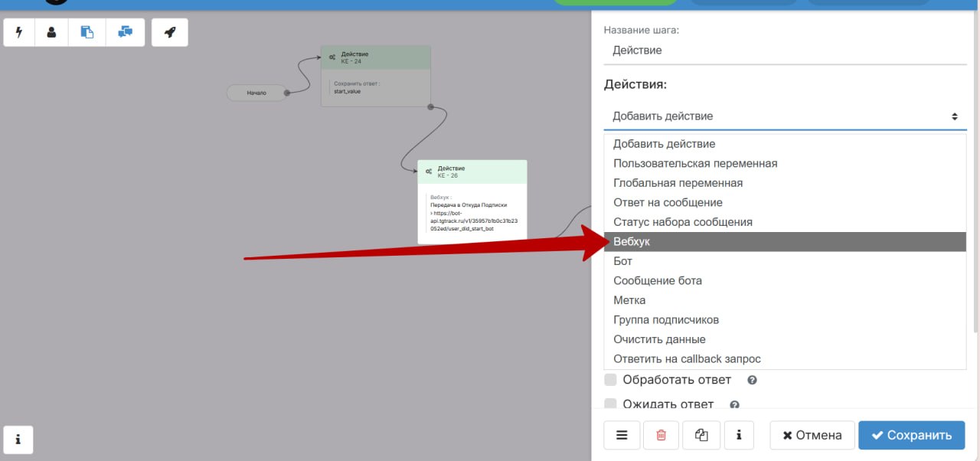The height and width of the screenshot is (461, 980).
Task: Click the user person icon in toolbar
Action: click(x=51, y=33)
